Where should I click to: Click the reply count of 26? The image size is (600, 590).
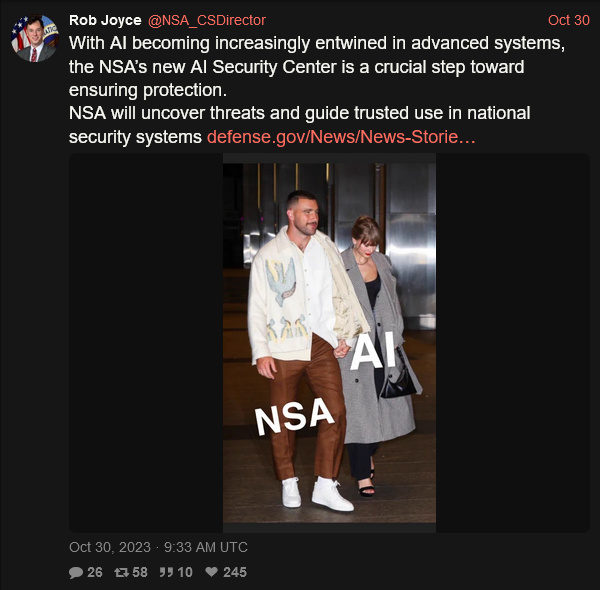[95, 572]
